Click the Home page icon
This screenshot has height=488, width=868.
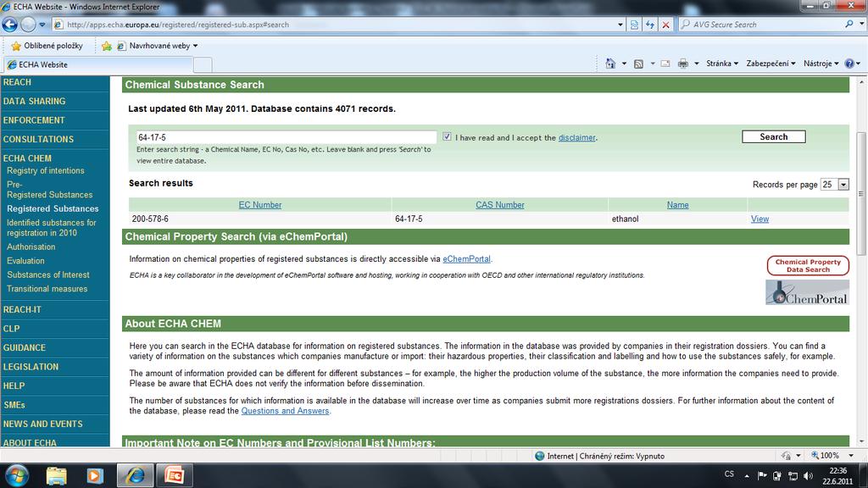pos(610,64)
